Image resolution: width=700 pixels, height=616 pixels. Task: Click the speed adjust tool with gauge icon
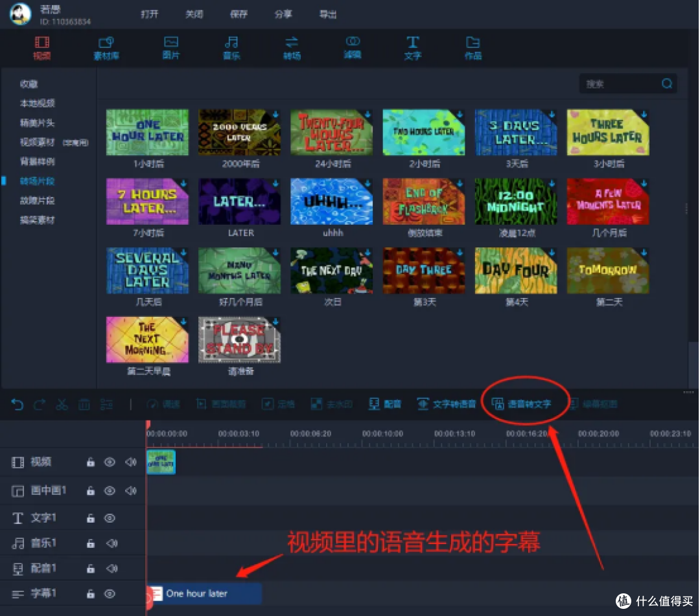point(163,404)
